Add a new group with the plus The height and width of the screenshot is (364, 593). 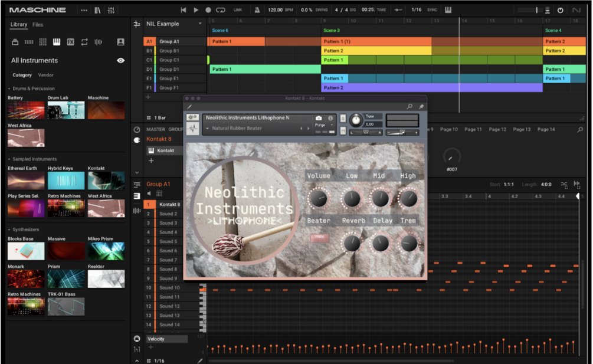click(x=148, y=97)
